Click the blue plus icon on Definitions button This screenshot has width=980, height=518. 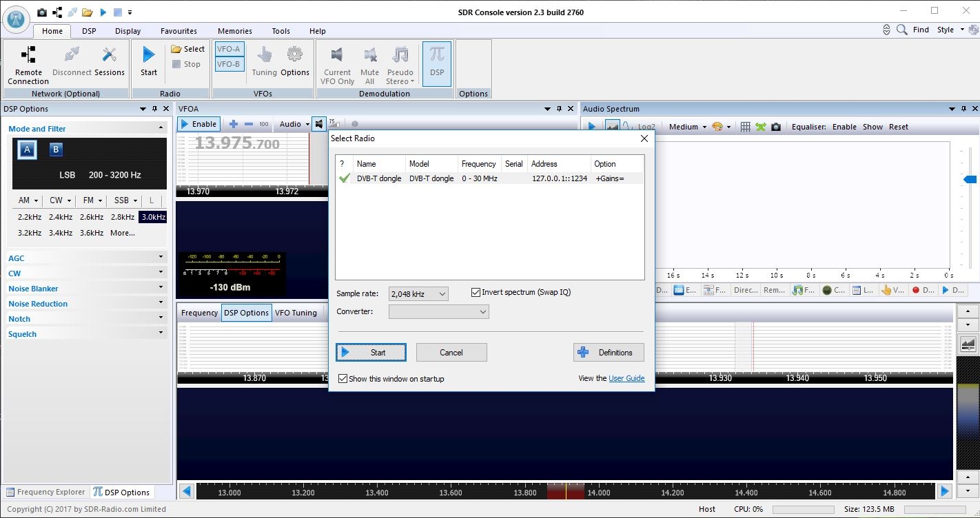(583, 352)
